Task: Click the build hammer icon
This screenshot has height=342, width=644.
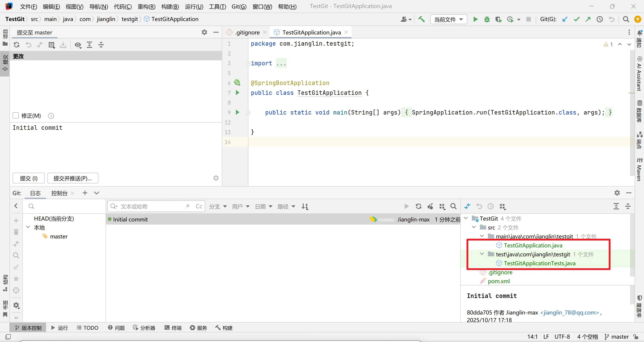Action: click(x=422, y=19)
